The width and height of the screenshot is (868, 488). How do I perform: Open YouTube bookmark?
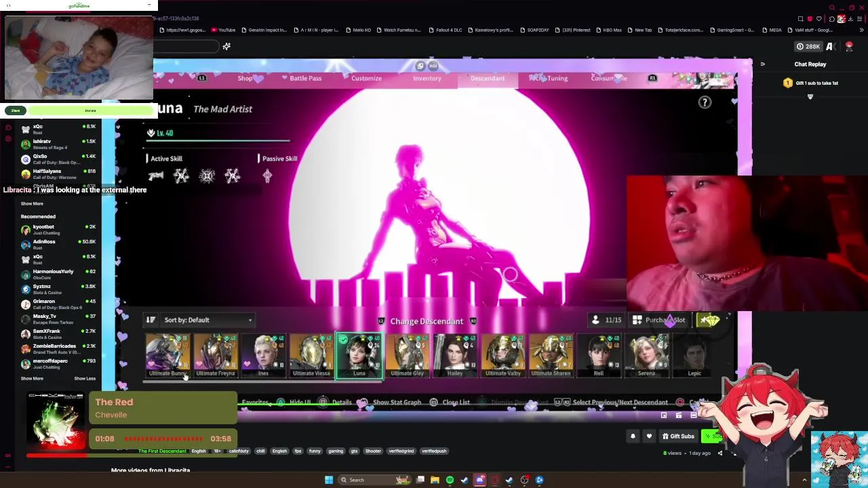[x=223, y=30]
